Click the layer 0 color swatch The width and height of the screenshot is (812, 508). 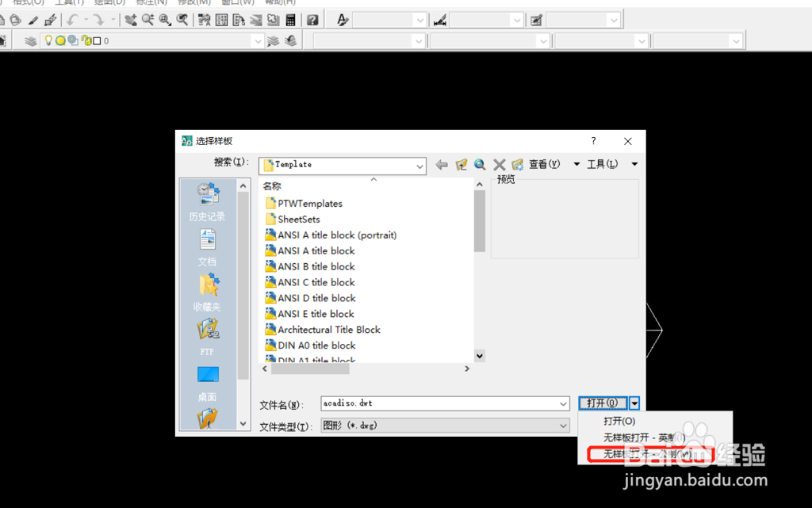pyautogui.click(x=97, y=41)
